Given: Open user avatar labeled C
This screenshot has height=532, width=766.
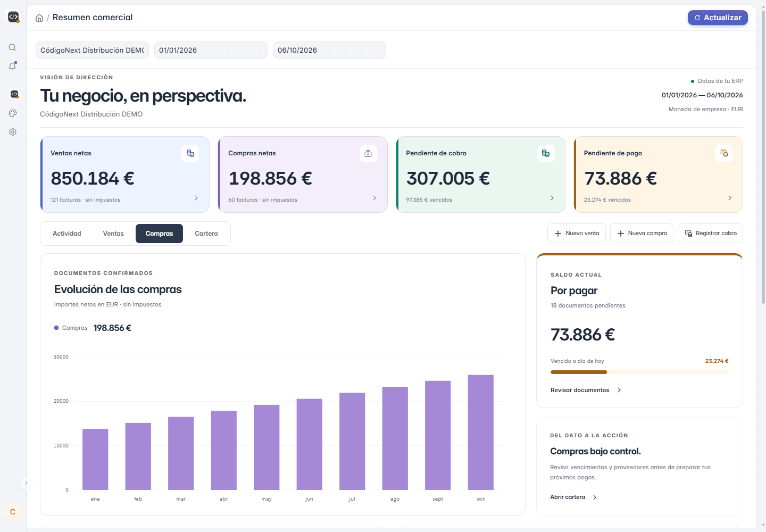Looking at the screenshot, I should (x=13, y=512).
